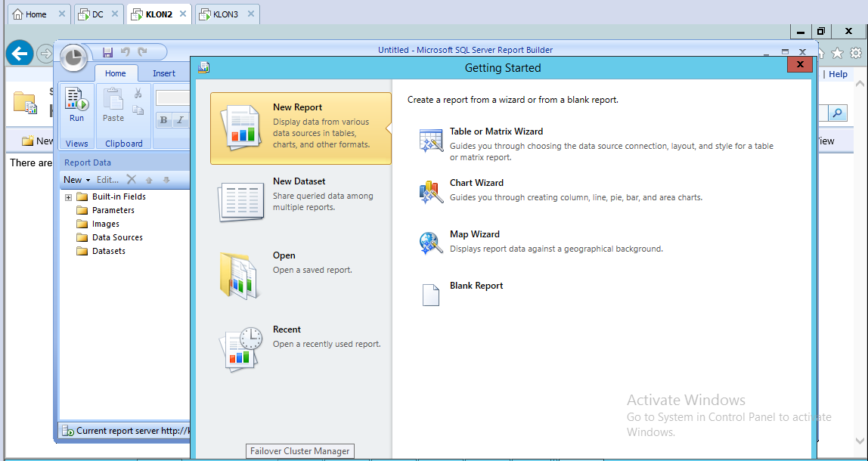Expand the Built-in Fields tree node
This screenshot has height=461, width=868.
click(x=68, y=197)
